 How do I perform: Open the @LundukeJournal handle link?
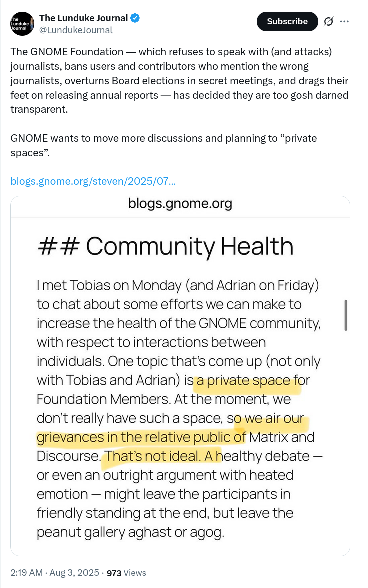coord(76,30)
